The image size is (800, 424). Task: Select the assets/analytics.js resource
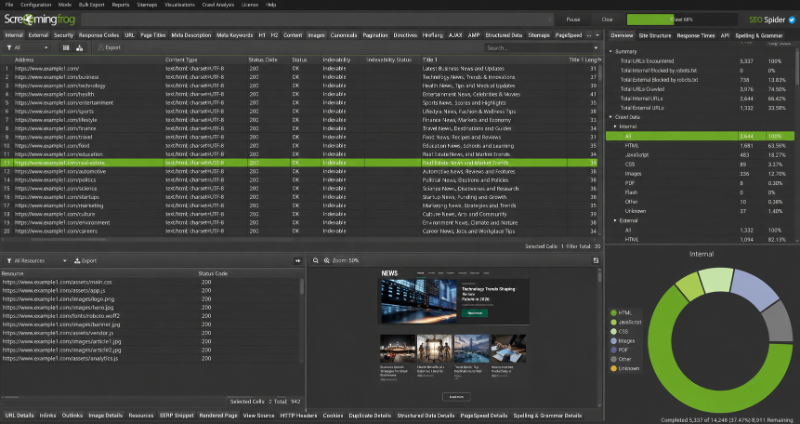pos(60,359)
